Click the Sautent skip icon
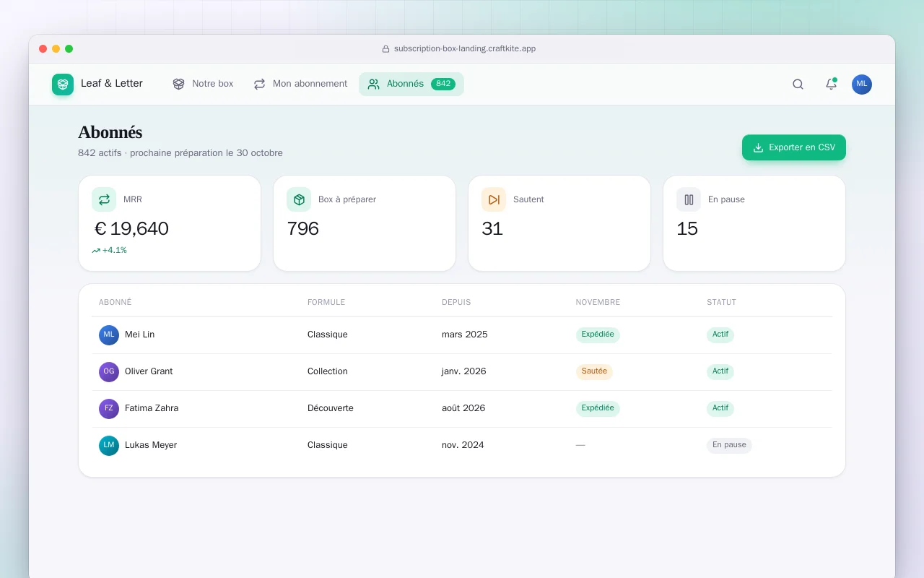The image size is (924, 578). (494, 199)
